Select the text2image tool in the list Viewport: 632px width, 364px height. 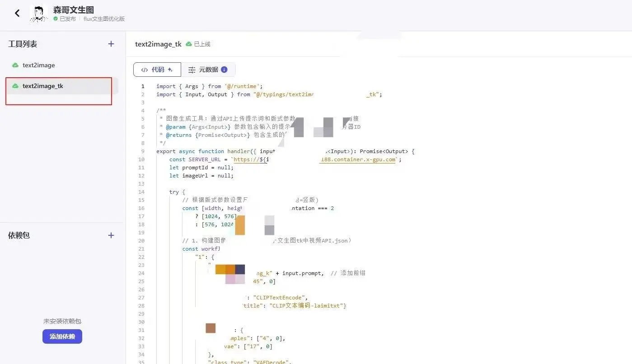pos(61,65)
